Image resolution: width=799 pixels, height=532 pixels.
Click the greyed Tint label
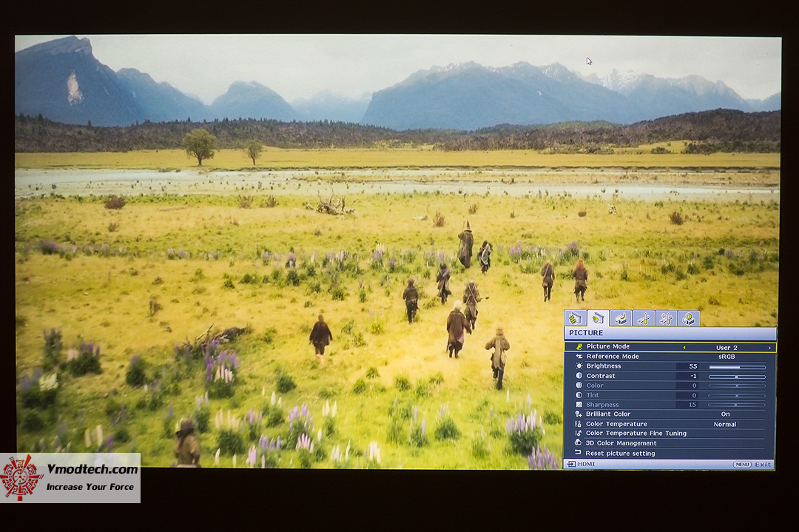tap(593, 395)
